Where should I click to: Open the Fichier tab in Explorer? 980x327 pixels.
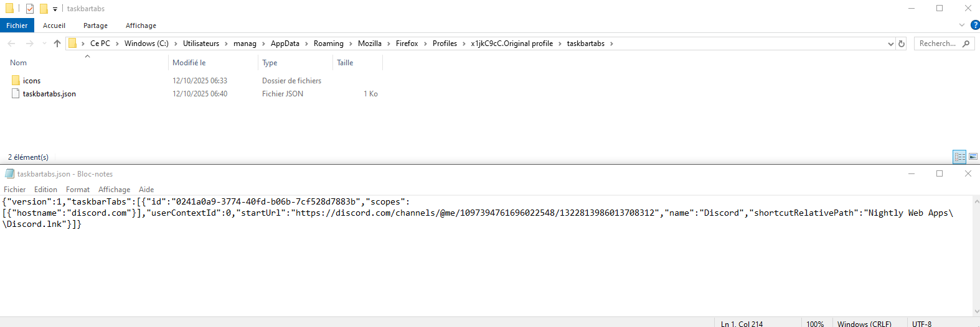17,25
